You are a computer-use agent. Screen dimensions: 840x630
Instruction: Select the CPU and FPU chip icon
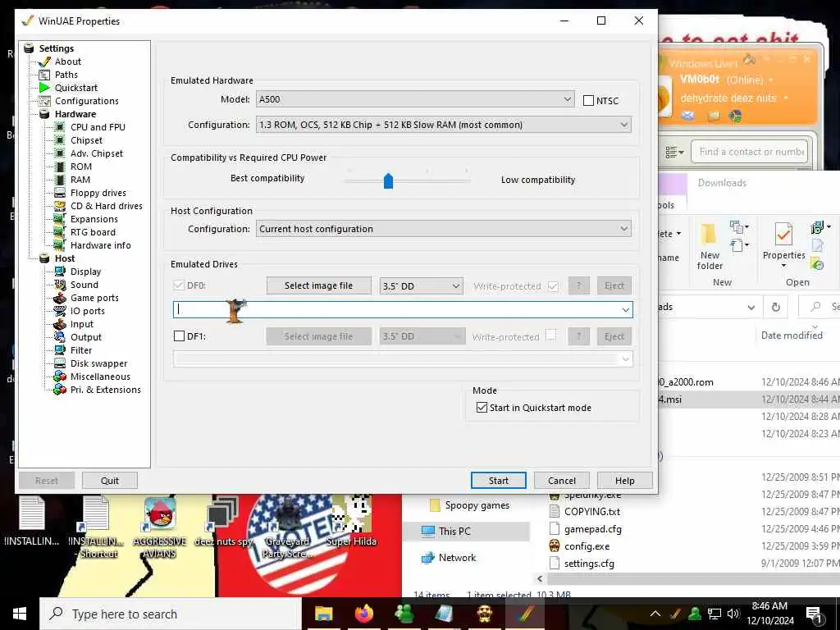pyautogui.click(x=60, y=127)
